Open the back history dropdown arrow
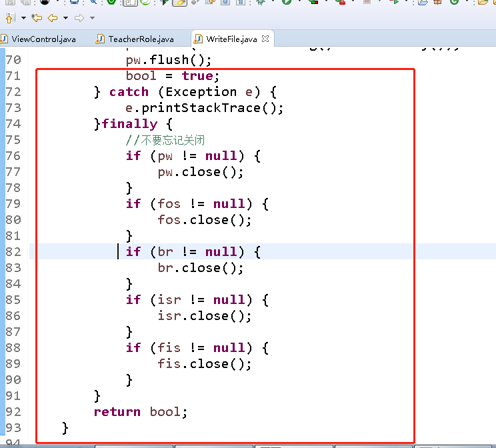 (65, 18)
